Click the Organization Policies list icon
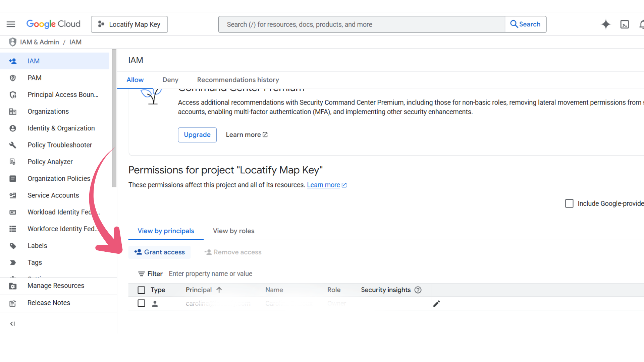 click(x=13, y=178)
